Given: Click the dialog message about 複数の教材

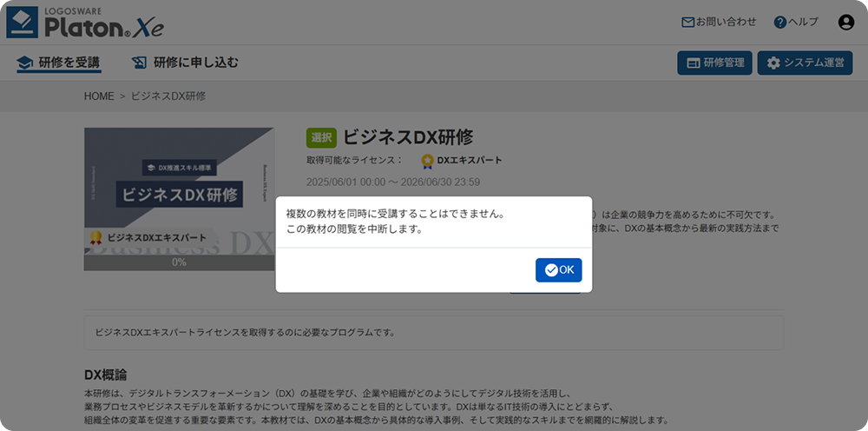Looking at the screenshot, I should (x=395, y=221).
